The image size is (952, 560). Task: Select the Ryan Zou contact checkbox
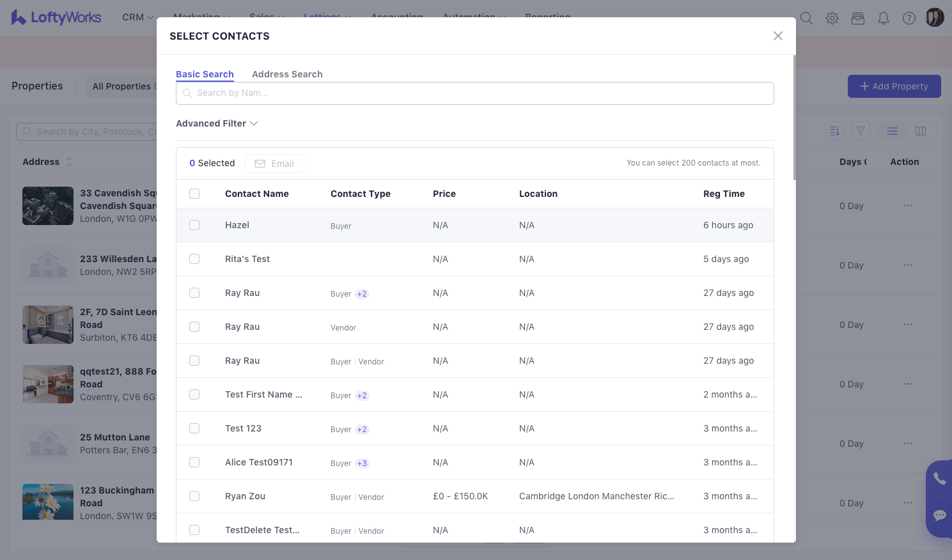[x=194, y=496]
